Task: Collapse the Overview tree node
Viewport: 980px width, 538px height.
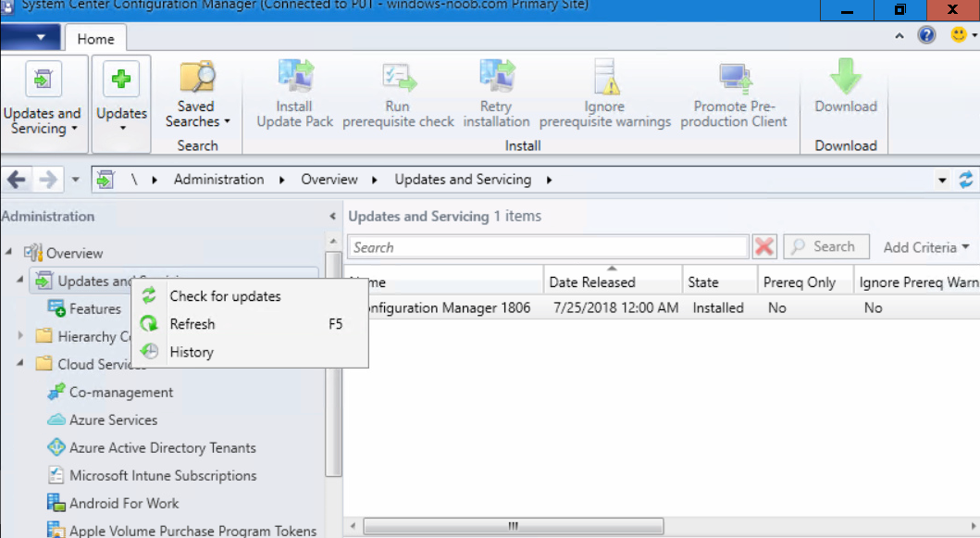Action: [x=8, y=252]
